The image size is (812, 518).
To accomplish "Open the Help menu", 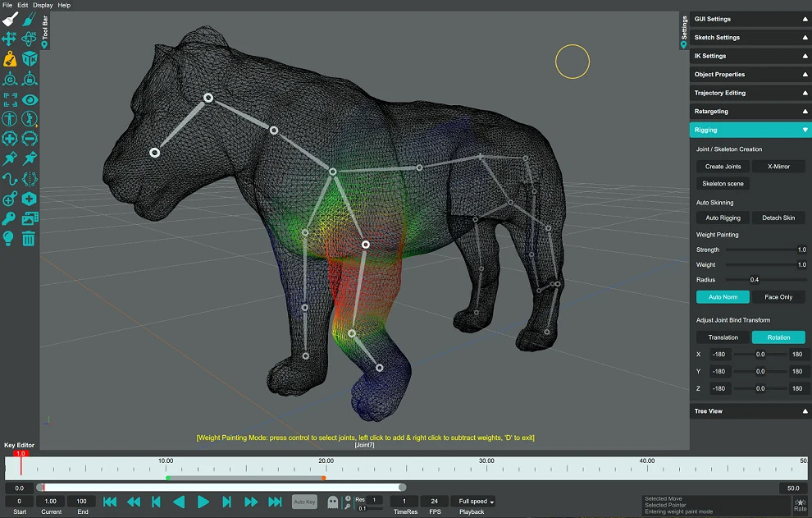I will click(64, 5).
